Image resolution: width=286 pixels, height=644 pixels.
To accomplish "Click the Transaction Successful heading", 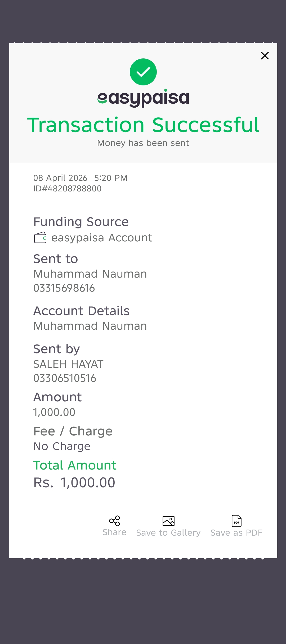I will pos(143,125).
